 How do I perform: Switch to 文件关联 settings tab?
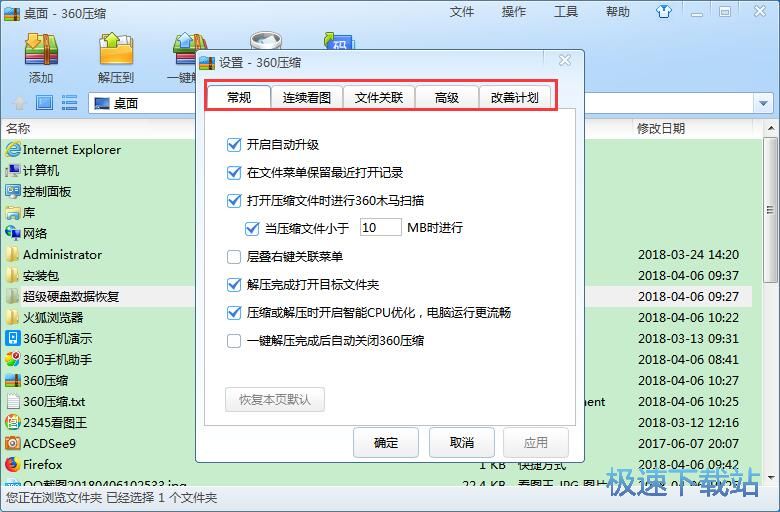tap(379, 98)
